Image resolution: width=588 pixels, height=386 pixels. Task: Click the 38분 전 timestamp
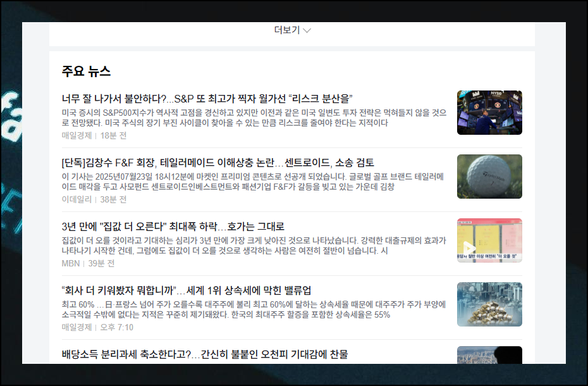click(x=113, y=199)
